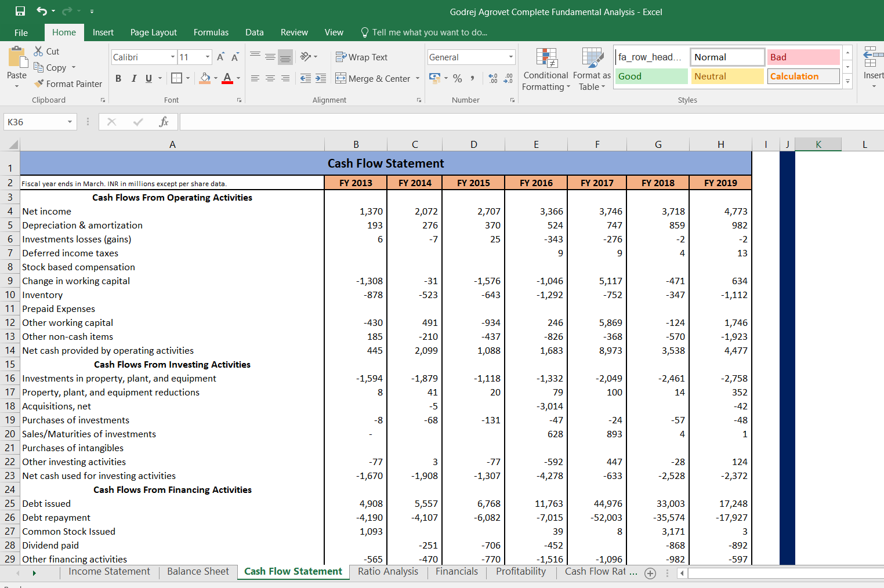
Task: Expand font color options arrow
Action: [238, 78]
